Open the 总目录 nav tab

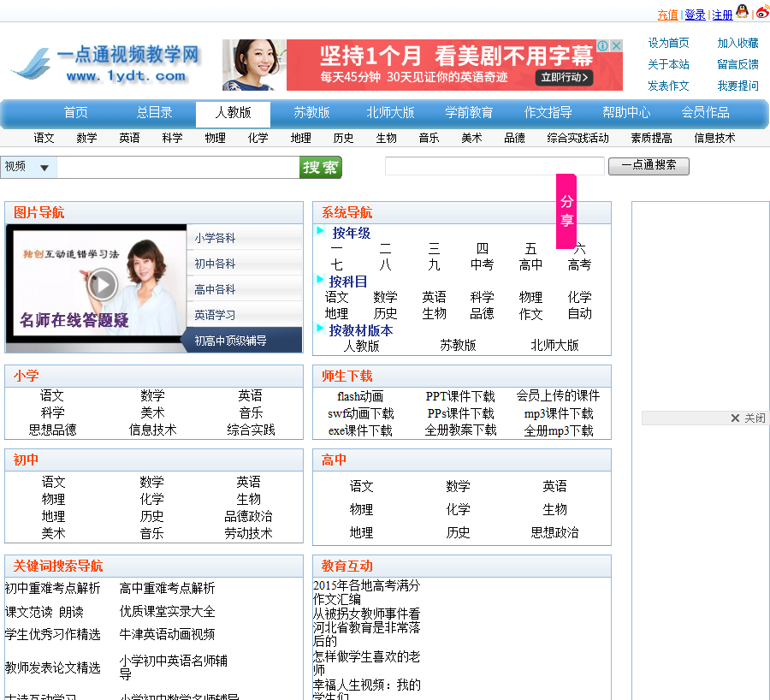tap(154, 112)
